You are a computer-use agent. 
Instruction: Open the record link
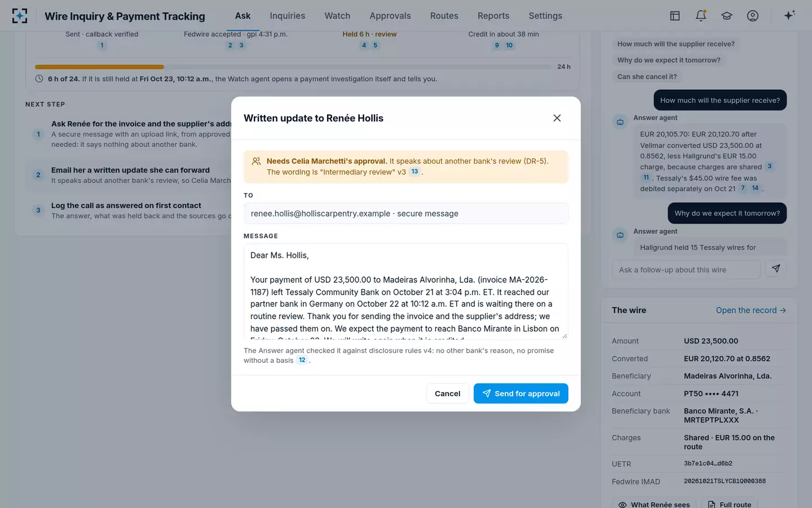(x=751, y=310)
